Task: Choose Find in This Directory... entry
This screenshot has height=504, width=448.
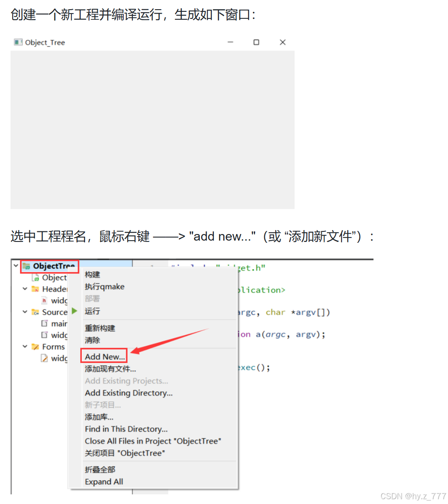Action: (126, 429)
